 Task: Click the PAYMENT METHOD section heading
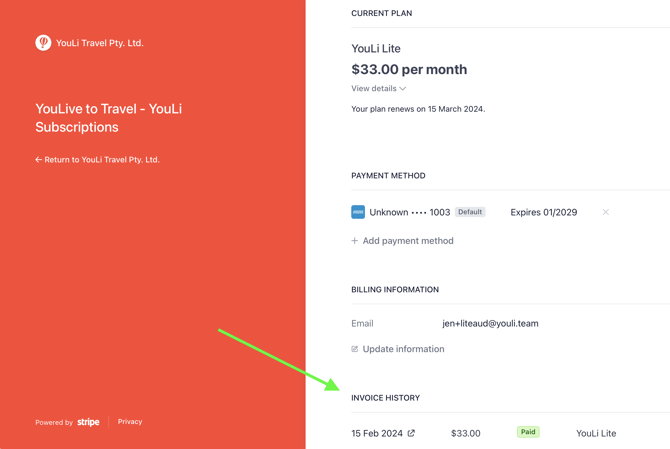[388, 176]
